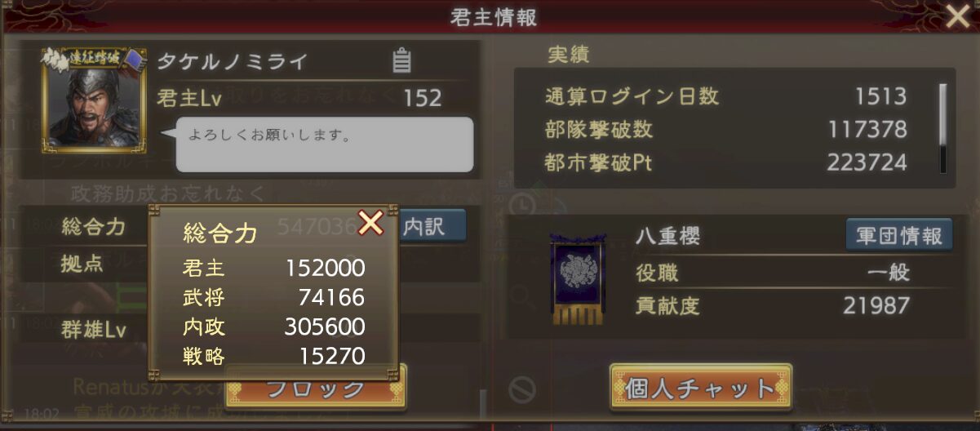Select the 貢献度 21987 row
Screen dimensions: 980x431
pyautogui.click(x=772, y=305)
